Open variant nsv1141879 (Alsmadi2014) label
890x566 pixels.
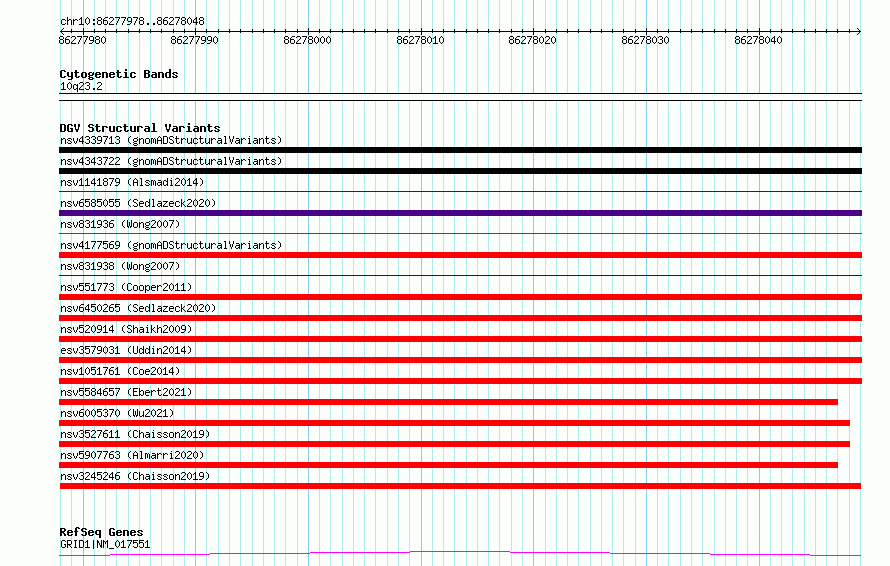pyautogui.click(x=132, y=182)
